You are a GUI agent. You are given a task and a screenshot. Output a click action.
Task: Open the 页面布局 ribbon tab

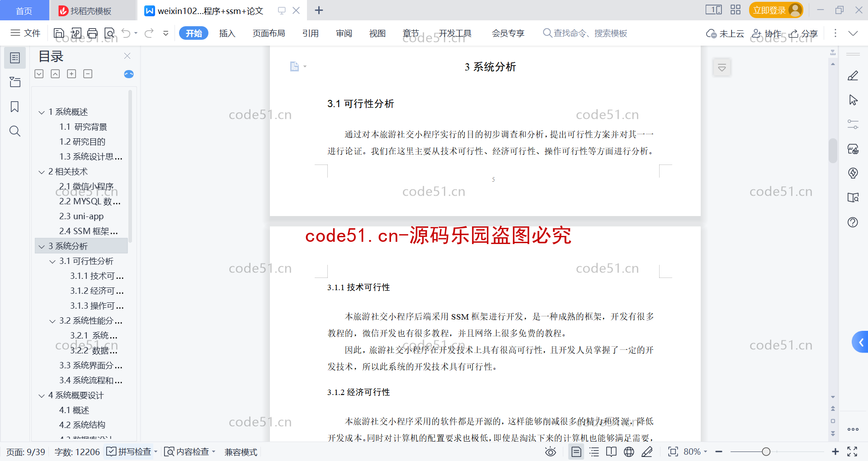[269, 33]
